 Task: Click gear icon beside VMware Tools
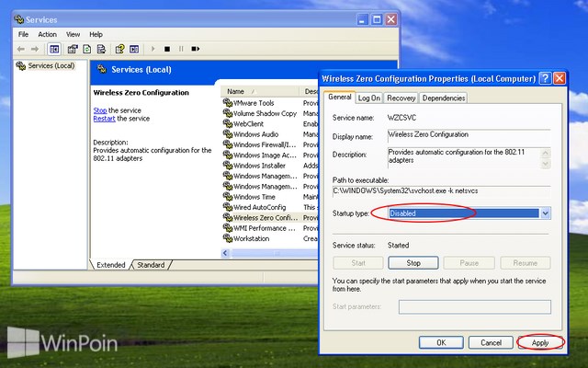click(x=228, y=102)
